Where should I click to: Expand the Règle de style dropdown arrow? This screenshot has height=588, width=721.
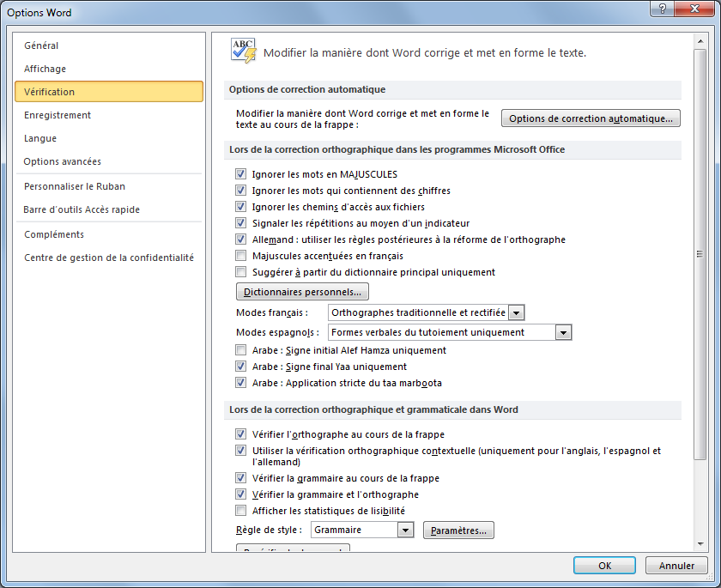(405, 530)
